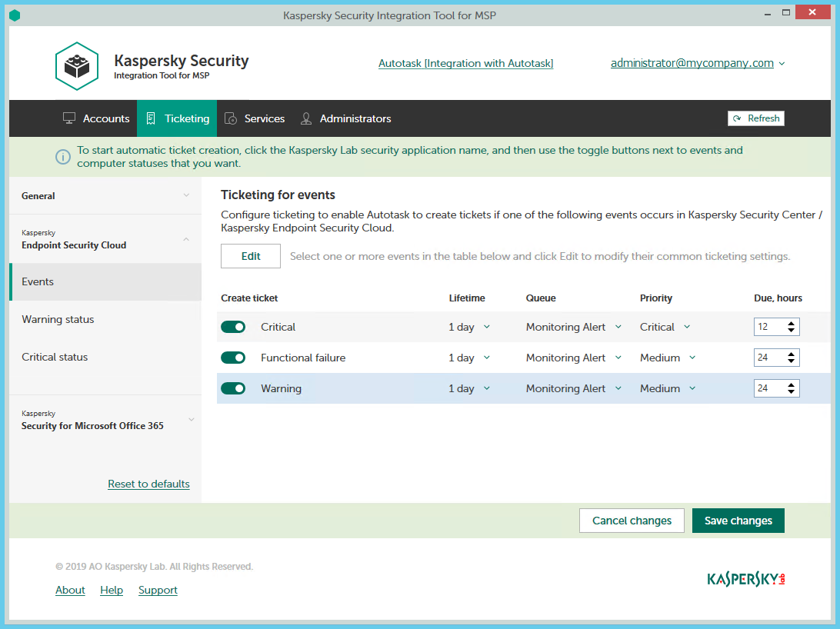Select Warning status in the sidebar
The image size is (840, 629).
[x=58, y=319]
